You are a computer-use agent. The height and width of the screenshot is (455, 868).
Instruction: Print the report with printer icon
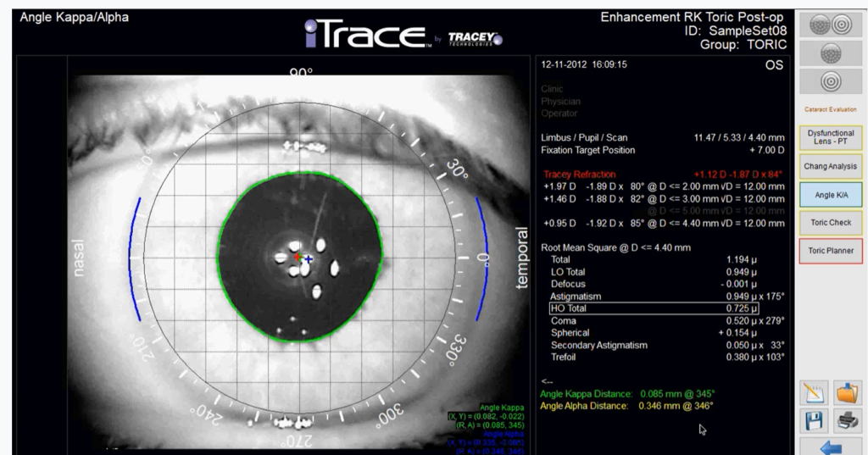pos(847,420)
